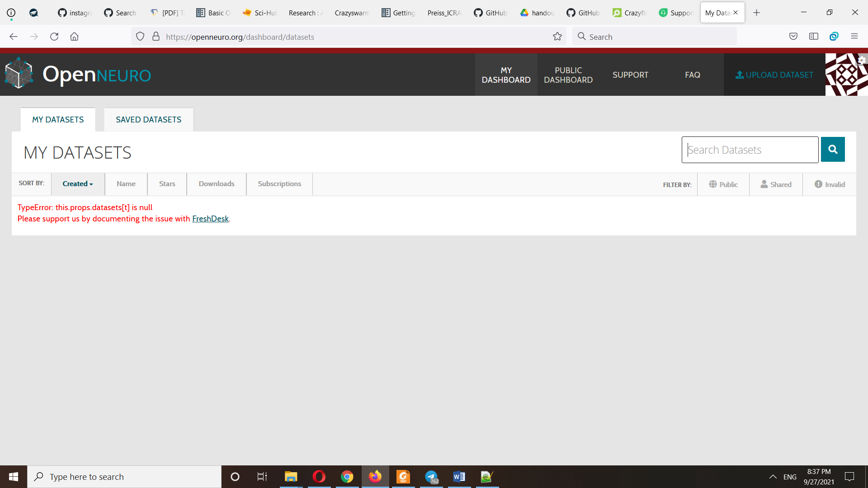Toggle the Public datasets filter
This screenshot has width=868, height=488.
pyautogui.click(x=723, y=184)
